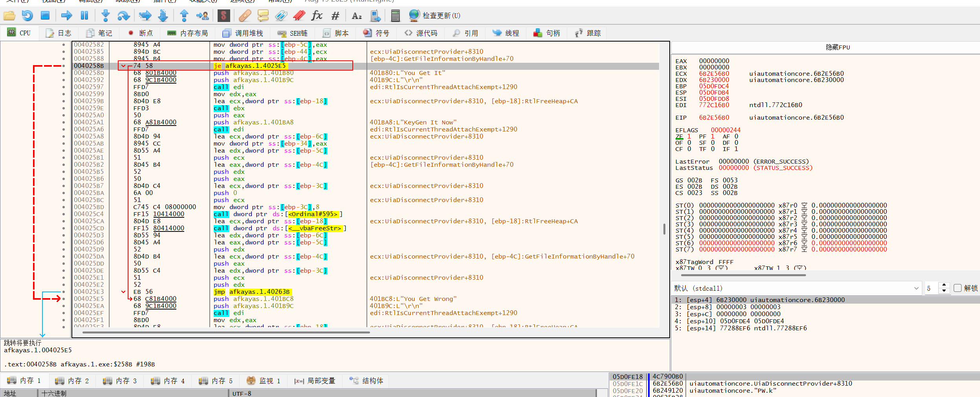
Task: Step into with the down-arrow dot icon
Action: [105, 16]
